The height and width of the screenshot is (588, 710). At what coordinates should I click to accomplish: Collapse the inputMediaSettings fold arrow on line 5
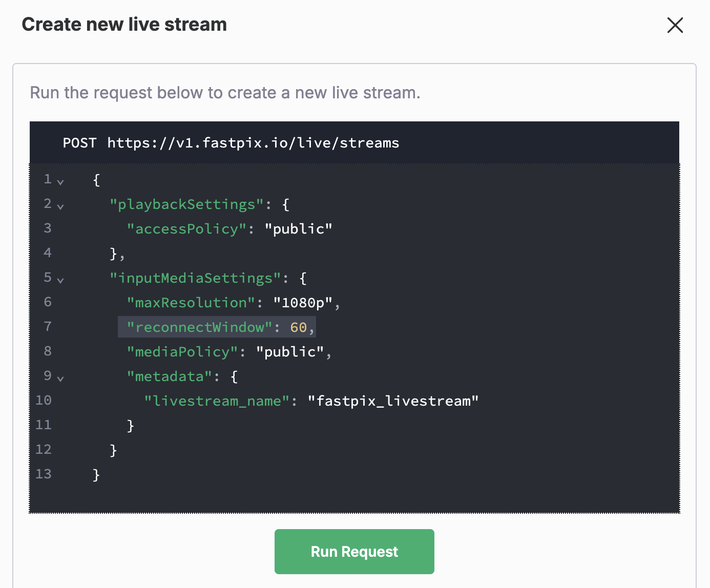coord(60,281)
